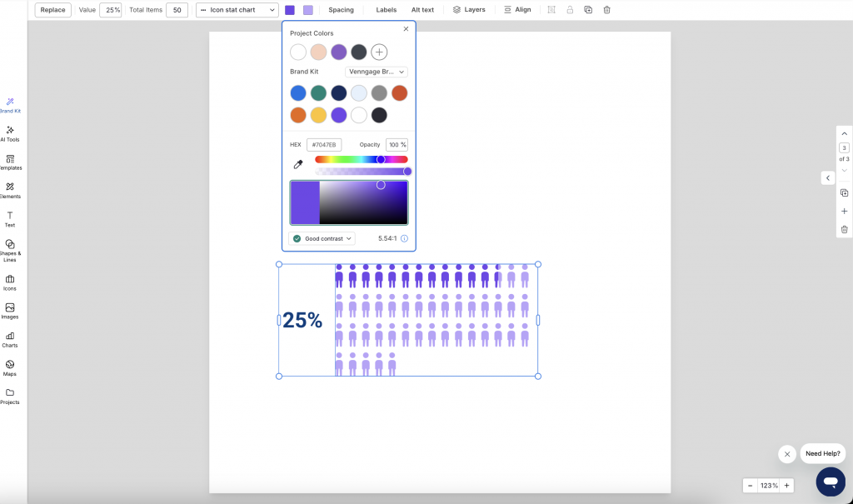Open the Maps panel
Image resolution: width=853 pixels, height=504 pixels.
coord(10,368)
